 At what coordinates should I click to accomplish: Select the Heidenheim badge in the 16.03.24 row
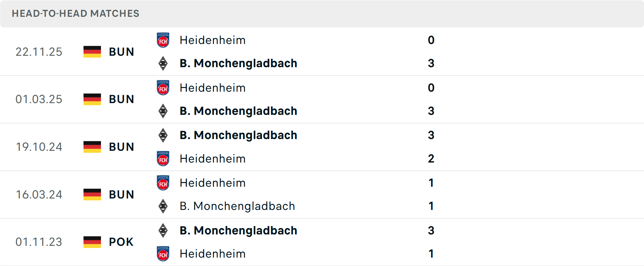tap(163, 183)
